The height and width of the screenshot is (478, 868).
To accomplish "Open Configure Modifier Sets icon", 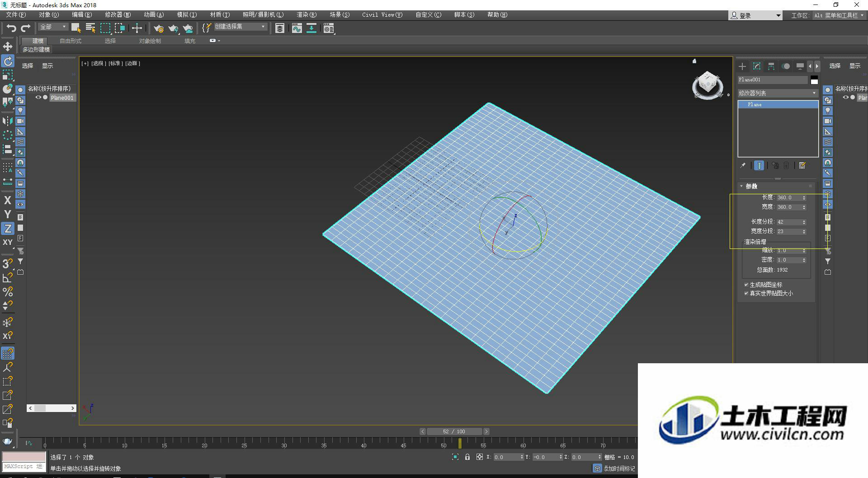I will pos(802,166).
